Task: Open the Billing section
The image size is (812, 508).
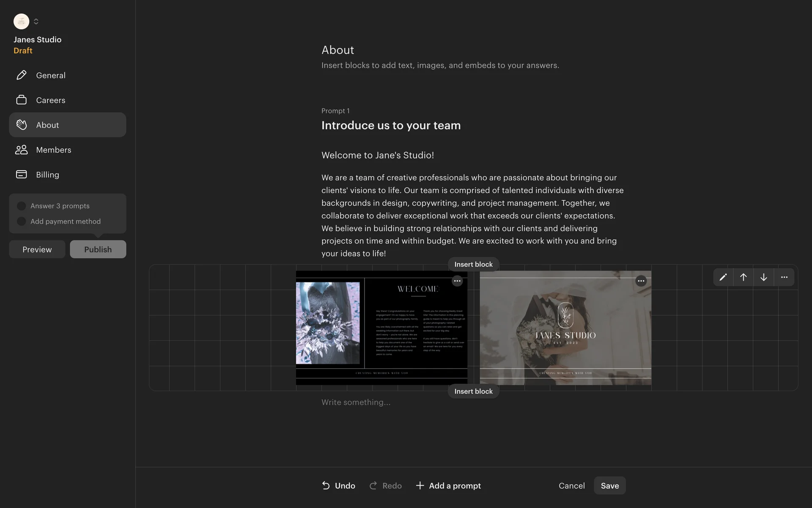Action: pos(47,175)
